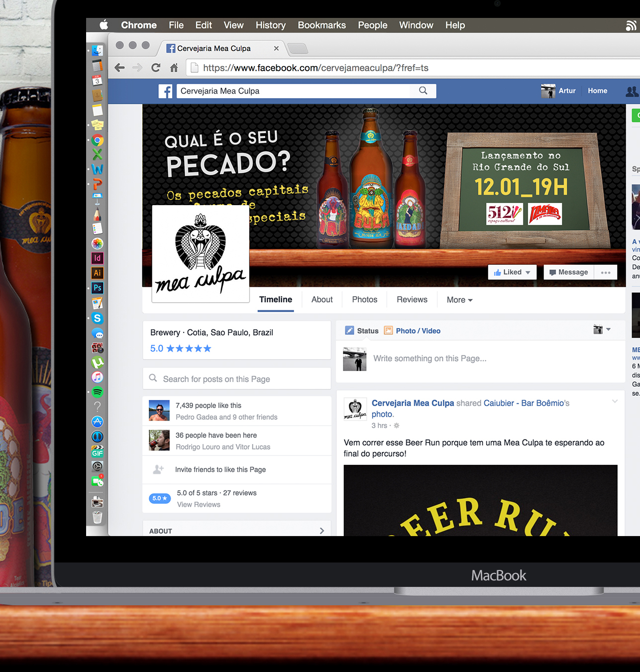Open the Bookmarks menu
The height and width of the screenshot is (672, 640).
321,25
